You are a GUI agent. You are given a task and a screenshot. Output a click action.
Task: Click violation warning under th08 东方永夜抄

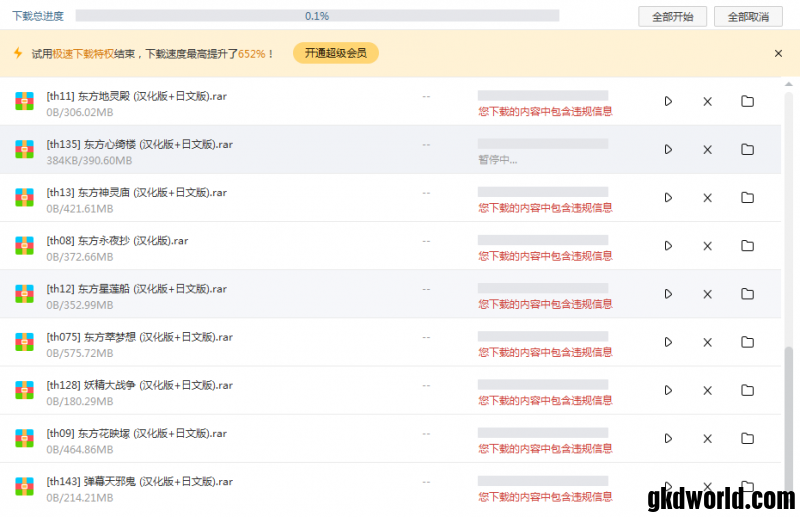pos(545,256)
